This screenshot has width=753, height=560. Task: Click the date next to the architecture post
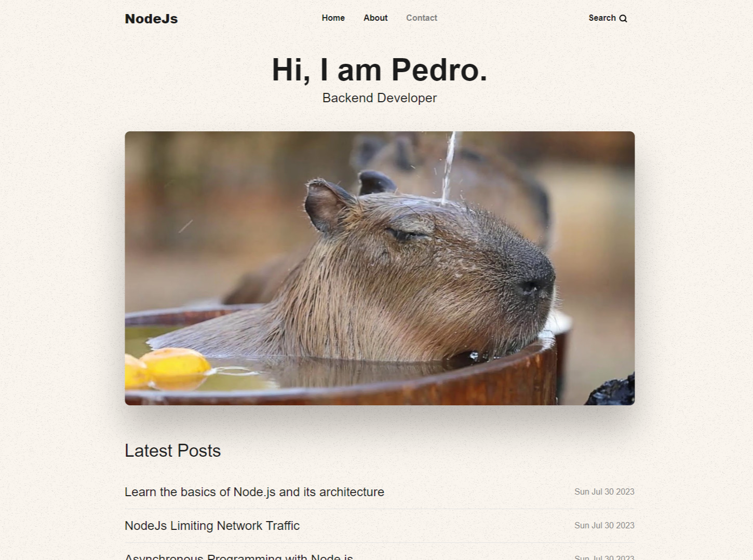[x=604, y=491]
